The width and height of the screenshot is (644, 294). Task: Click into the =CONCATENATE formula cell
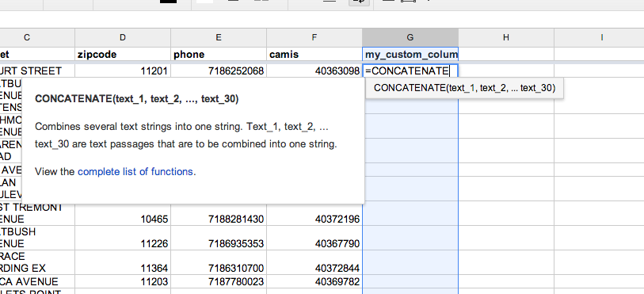410,71
